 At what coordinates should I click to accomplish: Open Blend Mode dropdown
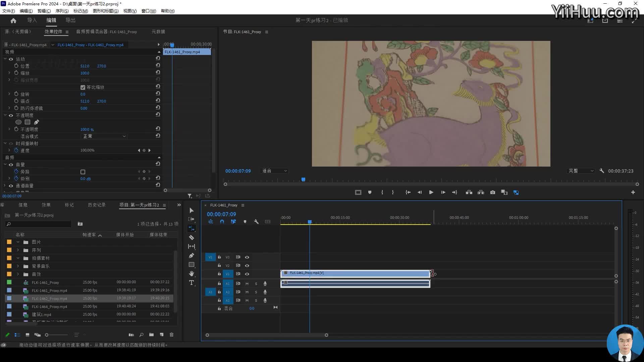[x=104, y=136]
